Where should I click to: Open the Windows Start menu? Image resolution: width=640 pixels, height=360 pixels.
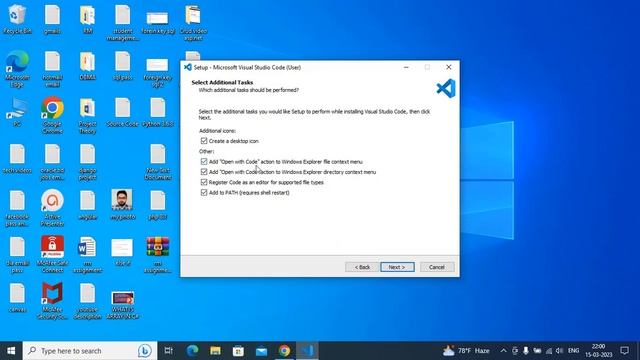tap(11, 351)
